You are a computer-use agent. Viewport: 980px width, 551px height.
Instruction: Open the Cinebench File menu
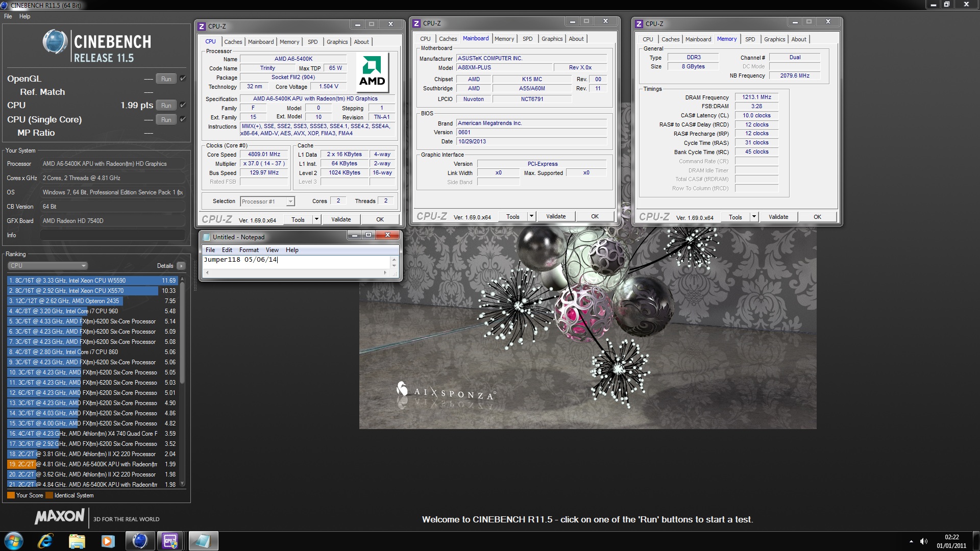click(8, 16)
